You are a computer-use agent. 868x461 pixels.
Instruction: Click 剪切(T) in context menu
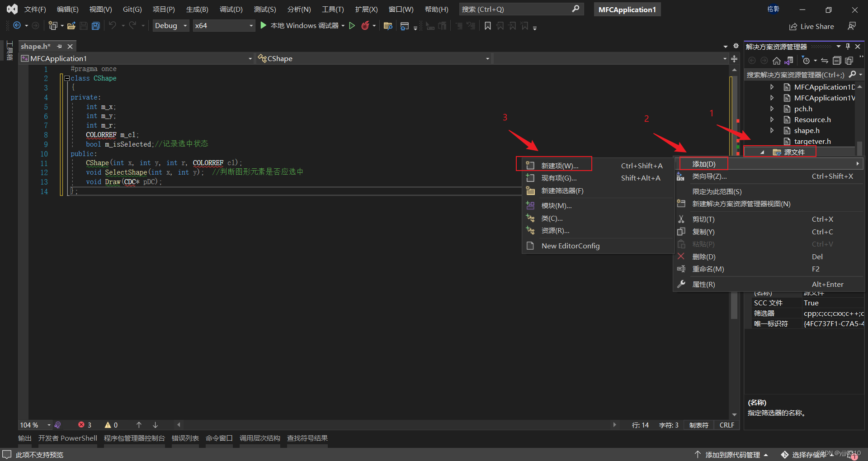tap(769, 219)
